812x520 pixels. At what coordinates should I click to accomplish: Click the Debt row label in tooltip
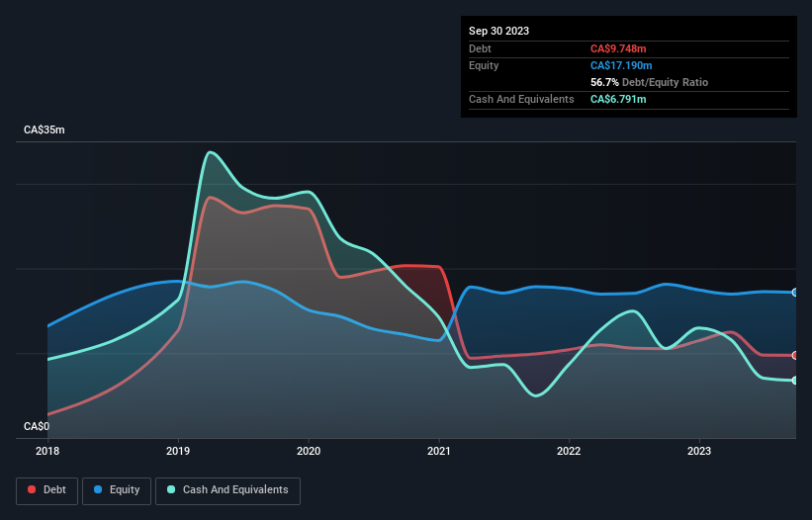coord(480,48)
